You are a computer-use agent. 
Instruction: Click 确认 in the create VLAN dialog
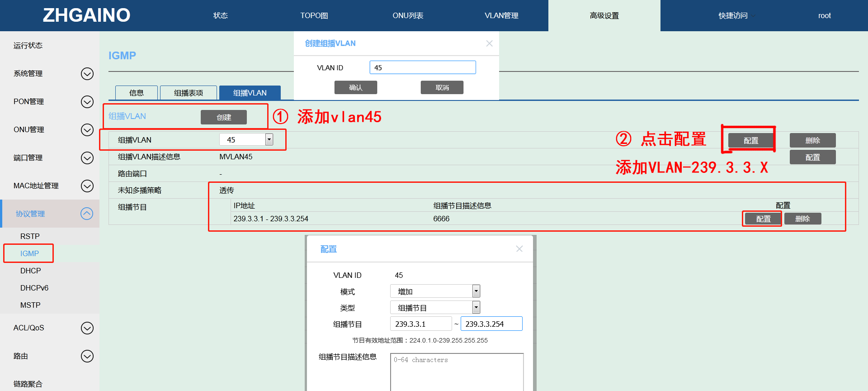356,87
